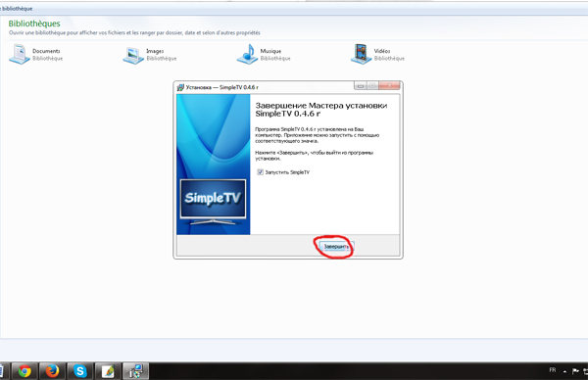Open the Musique library

264,54
